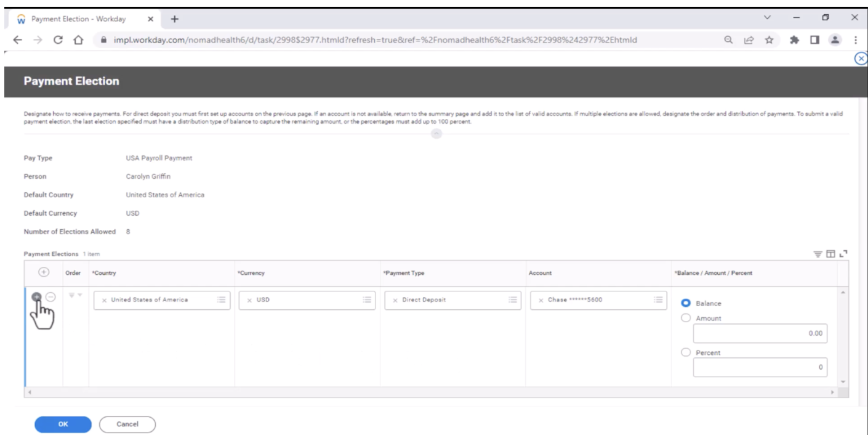Open browser profile avatar
The width and height of the screenshot is (868, 435).
[835, 39]
